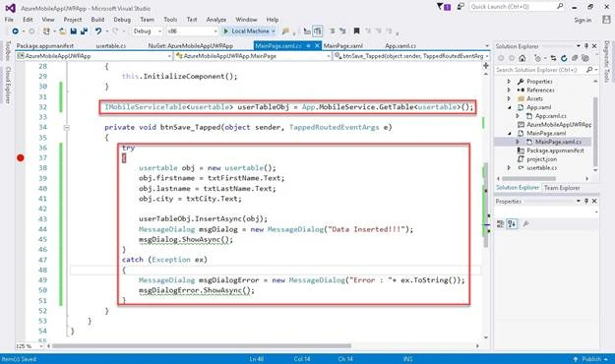This screenshot has height=364, width=615.
Task: Open the Toolbox side tab
Action: (8, 51)
